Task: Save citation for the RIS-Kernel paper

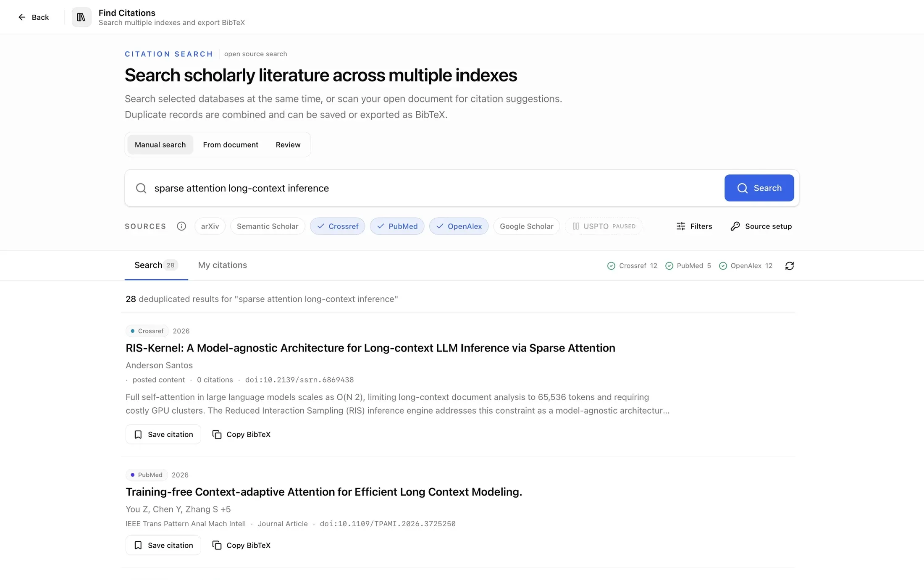Action: (163, 435)
